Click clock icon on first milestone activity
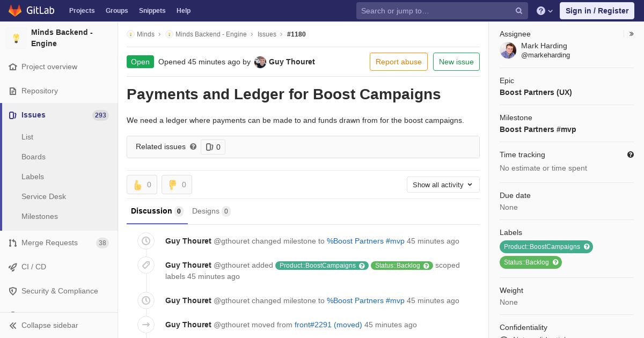This screenshot has width=644, height=338. [146, 241]
